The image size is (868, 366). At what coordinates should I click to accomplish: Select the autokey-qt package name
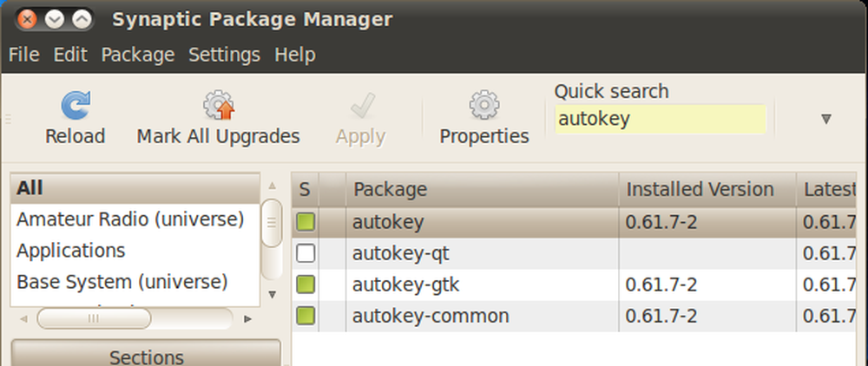tap(401, 254)
